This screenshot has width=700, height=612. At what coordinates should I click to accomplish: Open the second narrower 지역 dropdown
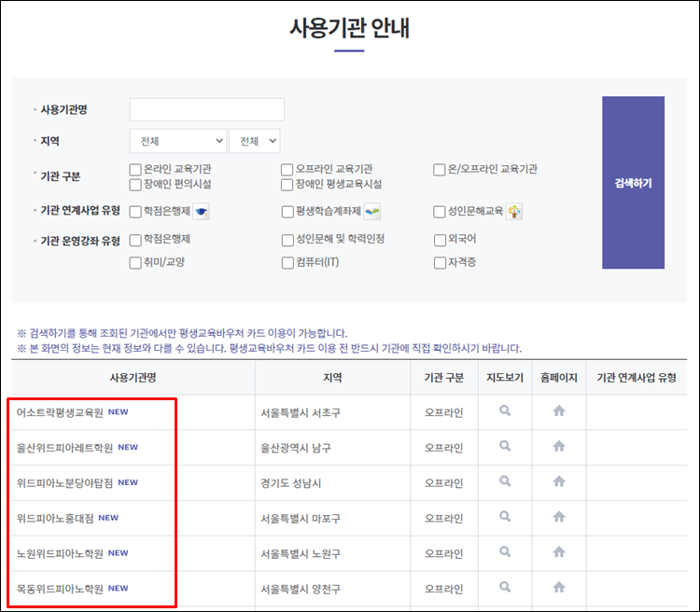click(x=255, y=141)
